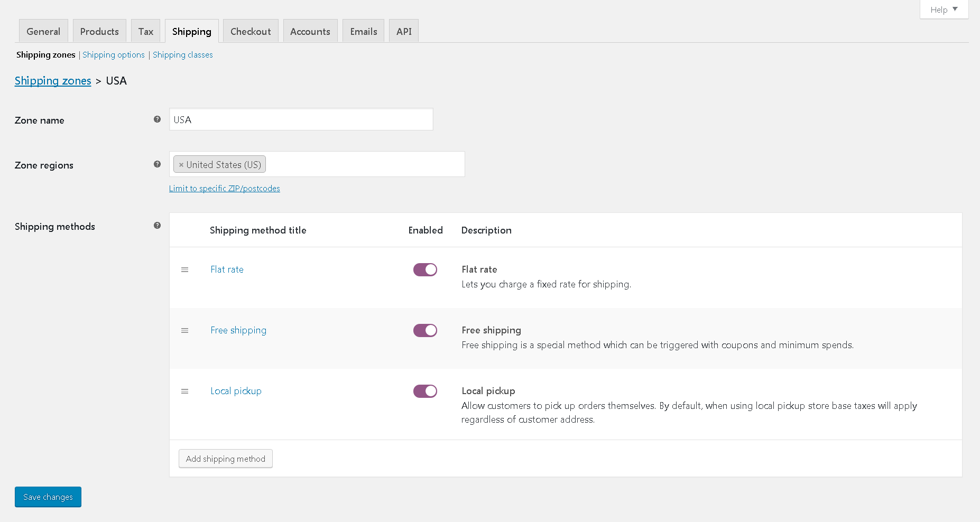
Task: Disable the Flat rate shipping method
Action: point(425,269)
